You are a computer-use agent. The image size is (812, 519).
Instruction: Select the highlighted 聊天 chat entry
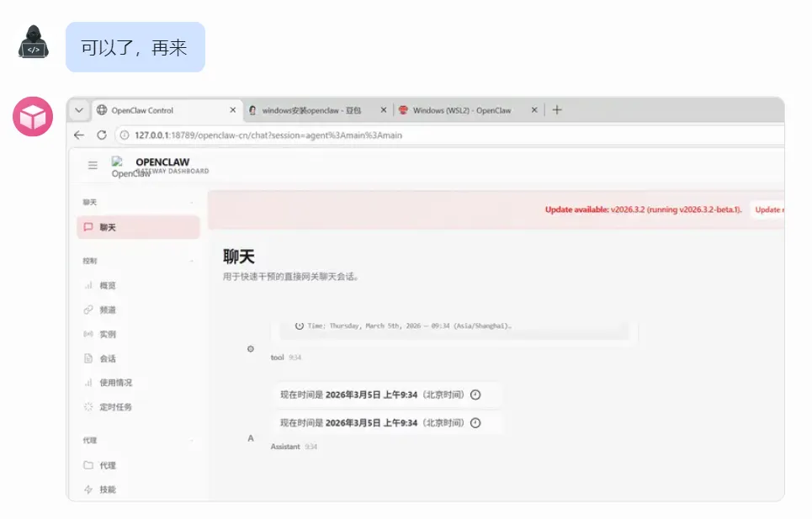[137, 227]
